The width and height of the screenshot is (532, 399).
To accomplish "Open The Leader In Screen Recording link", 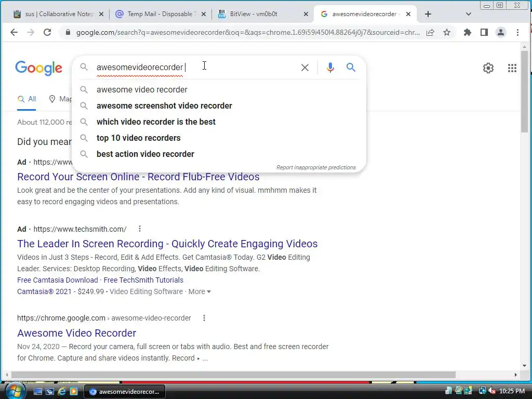I will click(x=167, y=244).
